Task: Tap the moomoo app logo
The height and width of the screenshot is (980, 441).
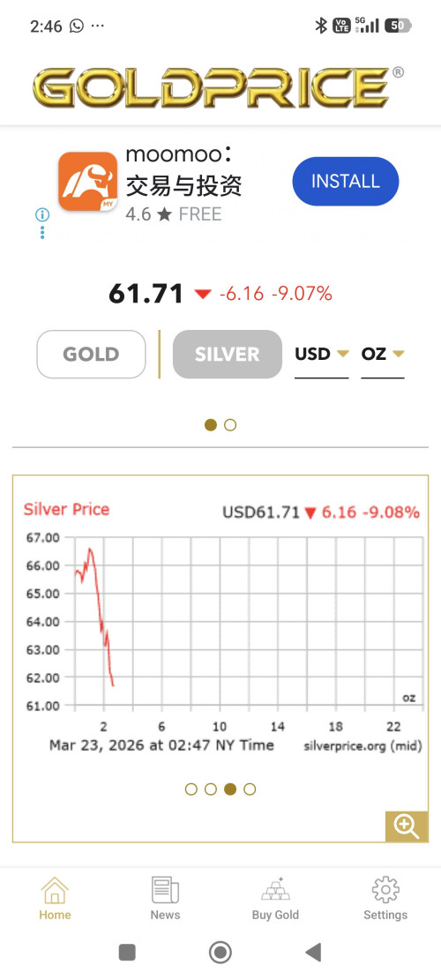Action: tap(87, 181)
